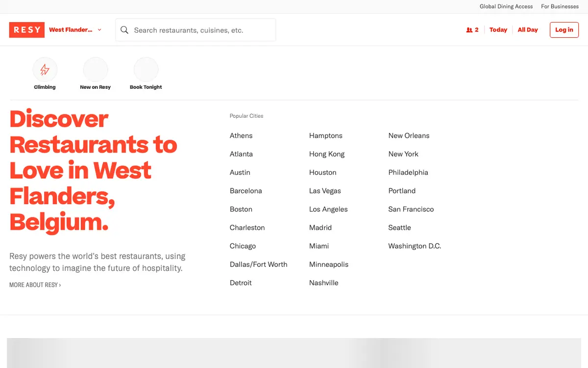Open the New on Resy category circle
The width and height of the screenshot is (588, 368).
click(95, 70)
